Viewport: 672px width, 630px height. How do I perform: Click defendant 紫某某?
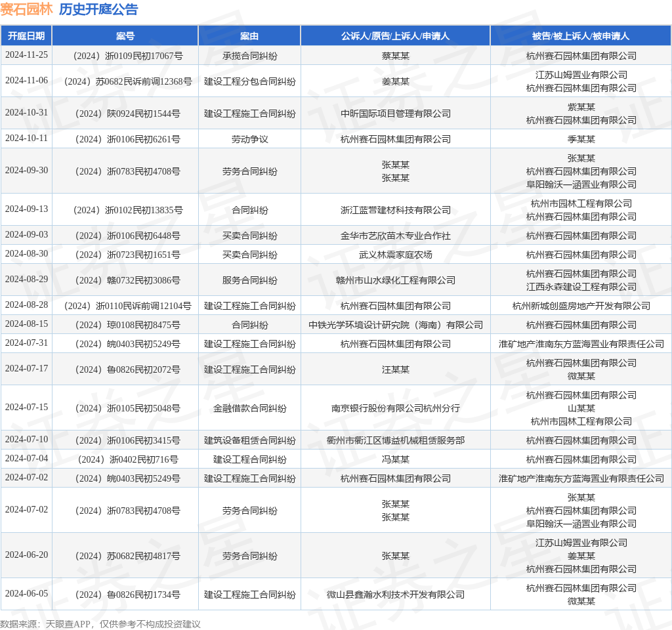[x=581, y=107]
